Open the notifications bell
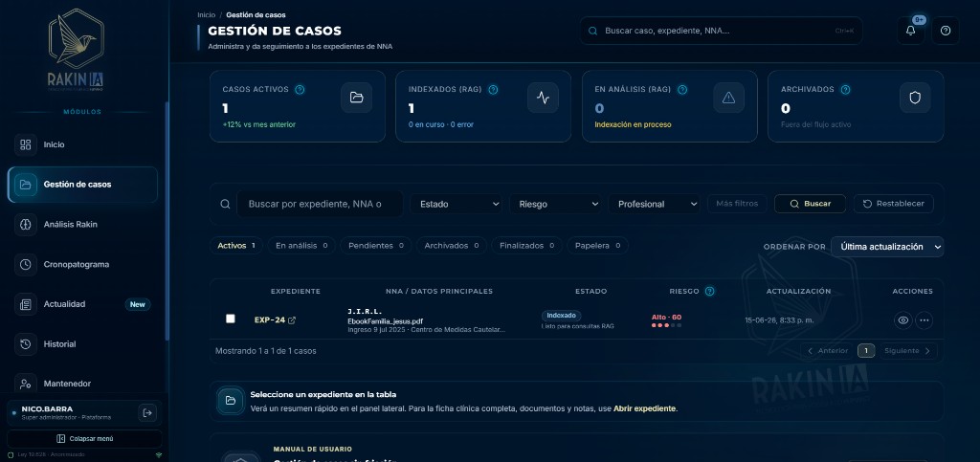This screenshot has width=980, height=462. tap(911, 31)
